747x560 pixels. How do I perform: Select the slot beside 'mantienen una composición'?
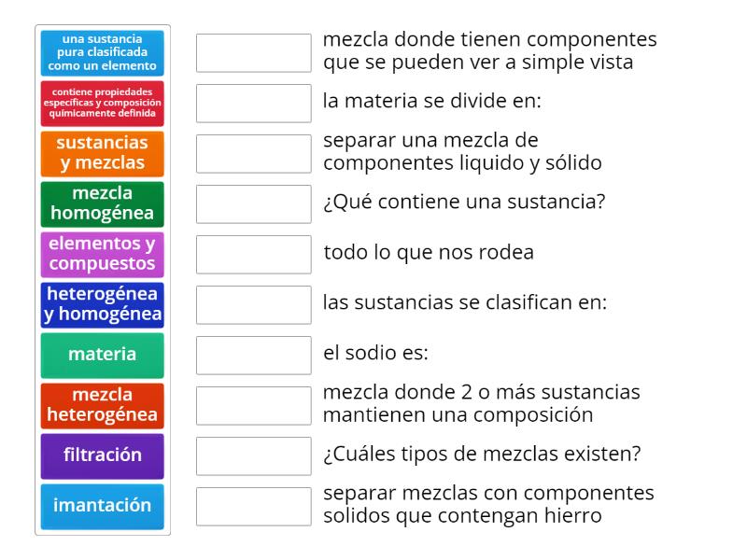pos(254,406)
